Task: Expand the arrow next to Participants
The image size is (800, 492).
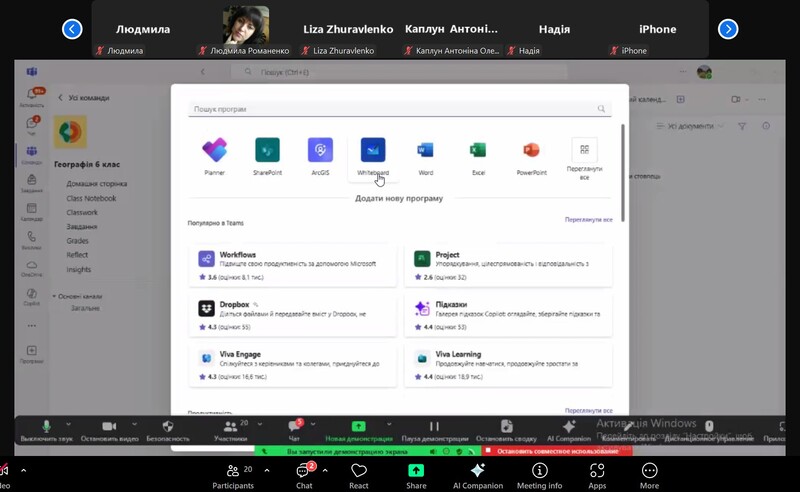Action: [267, 470]
